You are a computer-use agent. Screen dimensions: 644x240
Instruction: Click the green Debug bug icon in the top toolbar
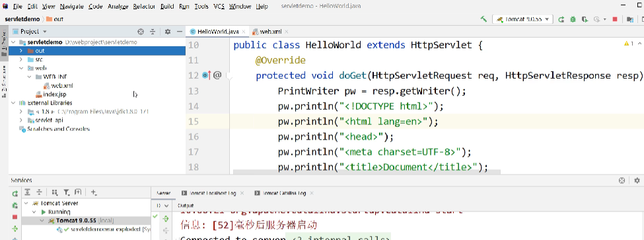[x=573, y=19]
